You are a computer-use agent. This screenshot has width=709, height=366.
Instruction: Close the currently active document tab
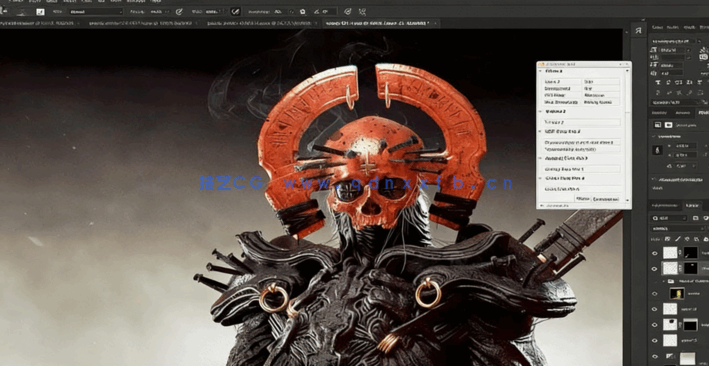click(435, 23)
